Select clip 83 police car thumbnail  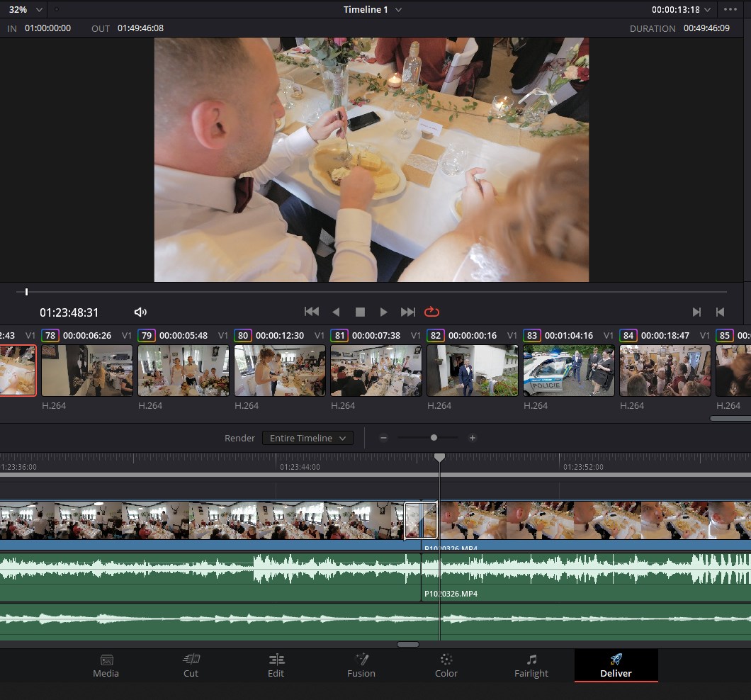(x=568, y=371)
